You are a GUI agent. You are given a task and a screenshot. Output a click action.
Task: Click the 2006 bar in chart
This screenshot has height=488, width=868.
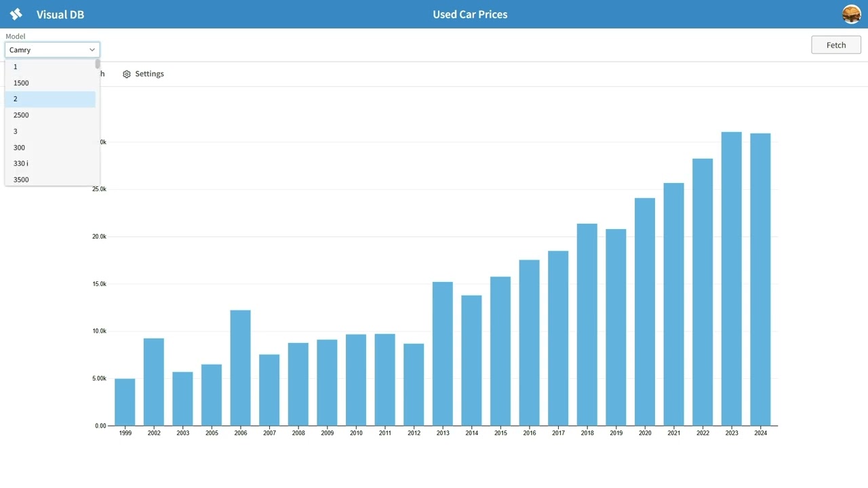pos(241,368)
